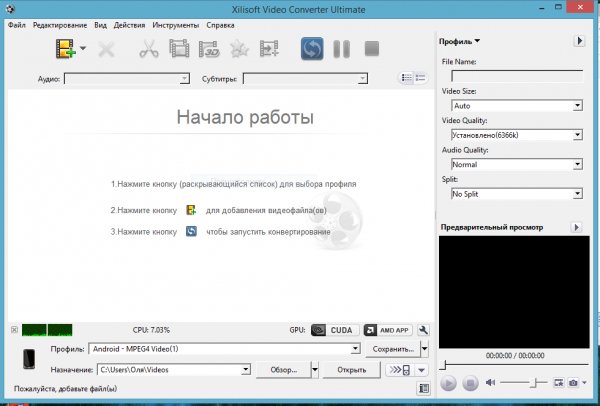Start conversion with the blue Convert button
Image resolution: width=600 pixels, height=406 pixels.
click(x=312, y=49)
